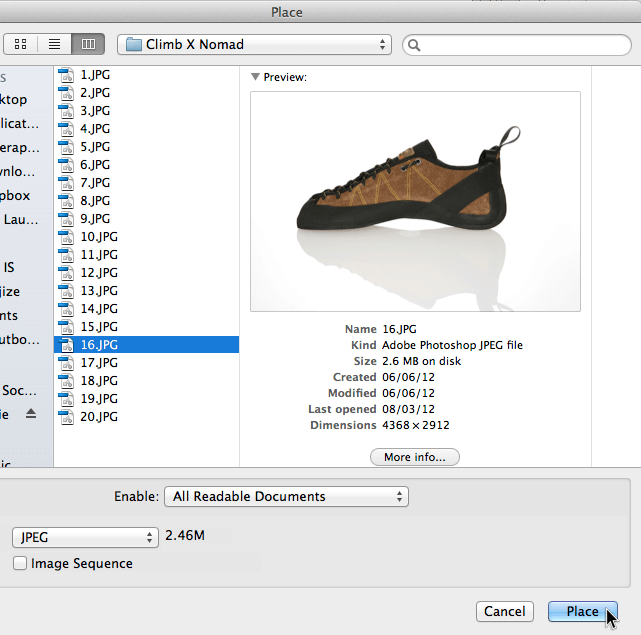641x635 pixels.
Task: Click the file icon of 10.JPG
Action: coord(66,237)
